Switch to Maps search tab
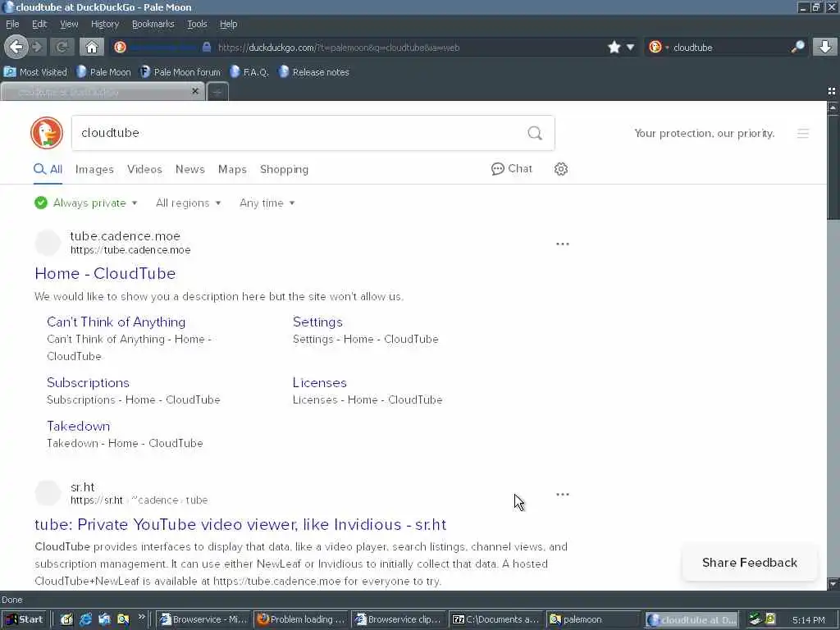Screen dimensions: 840x630 click(232, 169)
